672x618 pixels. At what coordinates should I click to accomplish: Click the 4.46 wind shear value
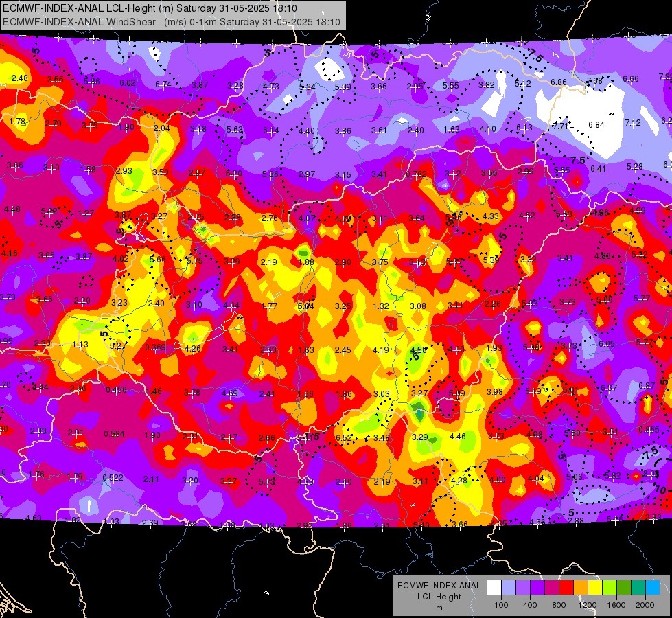(457, 437)
